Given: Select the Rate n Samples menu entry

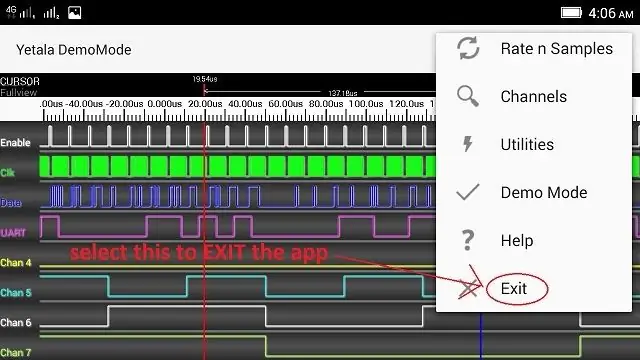Looking at the screenshot, I should [534, 49].
